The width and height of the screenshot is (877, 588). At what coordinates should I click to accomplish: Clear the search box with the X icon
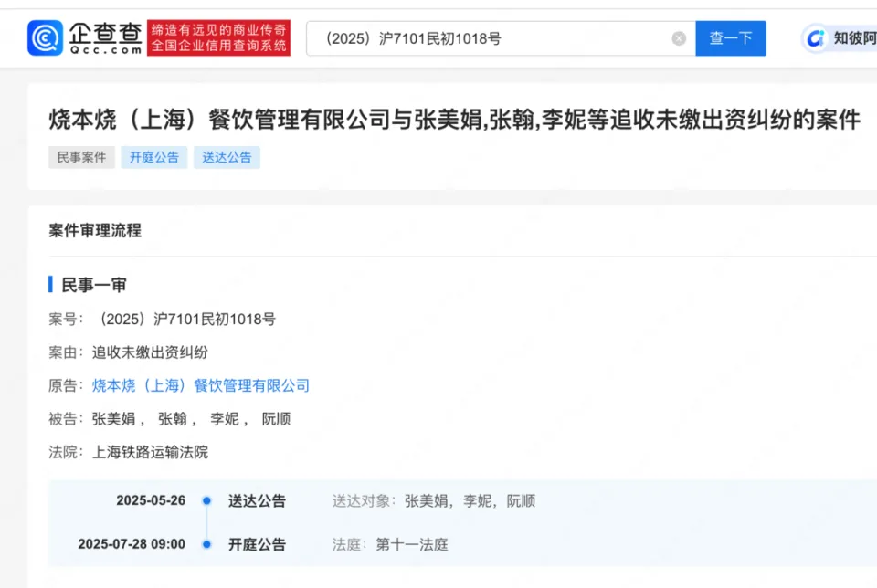[679, 38]
